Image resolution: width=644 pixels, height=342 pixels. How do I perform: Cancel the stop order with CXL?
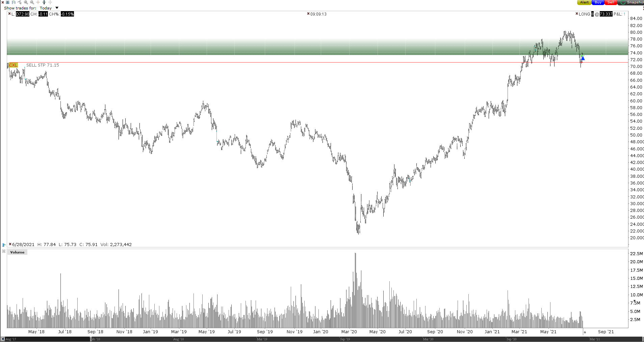click(13, 65)
